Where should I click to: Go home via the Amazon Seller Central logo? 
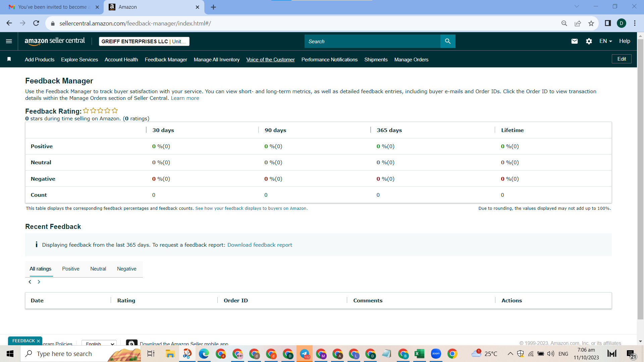(x=55, y=41)
